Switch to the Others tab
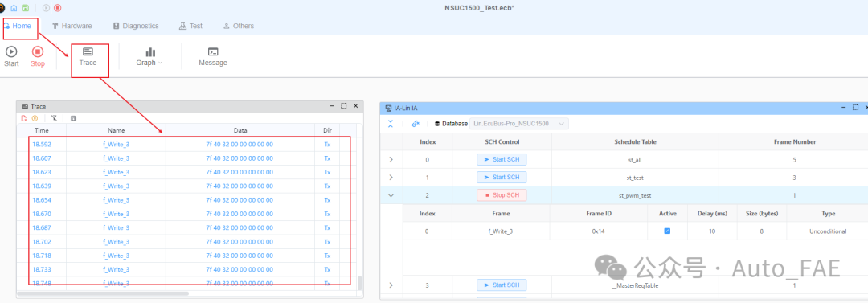 [239, 26]
